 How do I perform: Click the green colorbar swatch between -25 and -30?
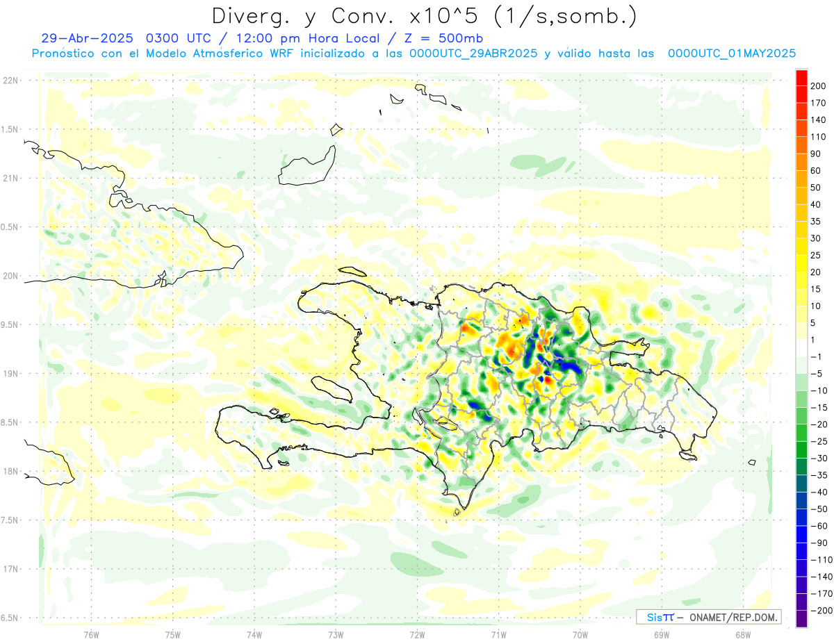coord(802,449)
